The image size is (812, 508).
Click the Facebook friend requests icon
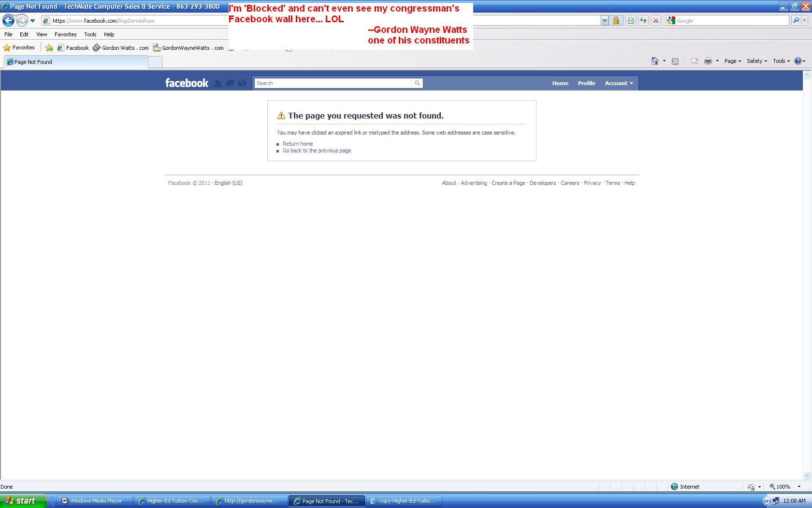coord(218,83)
